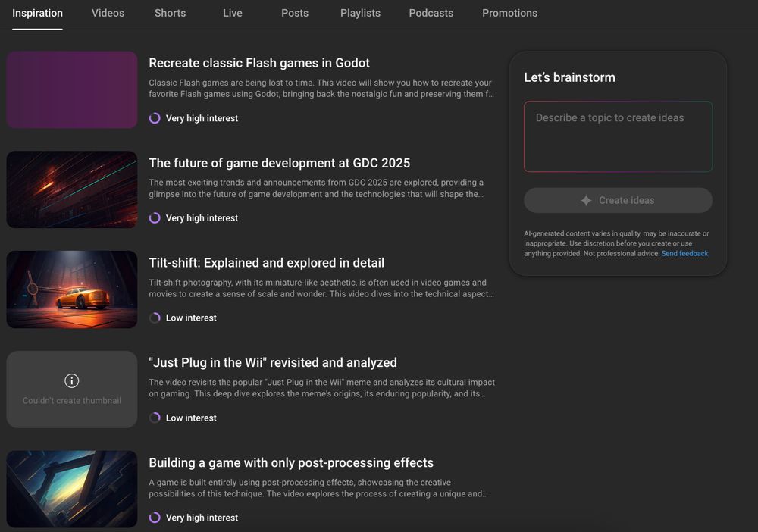The image size is (758, 532).
Task: Click the low interest ring icon for Wii idea
Action: (155, 418)
